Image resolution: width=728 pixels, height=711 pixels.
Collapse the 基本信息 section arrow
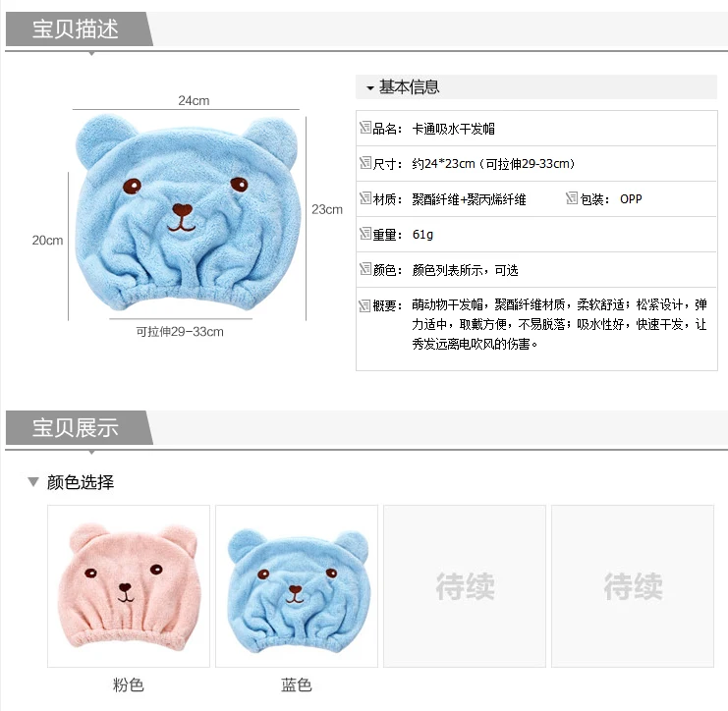coord(370,87)
